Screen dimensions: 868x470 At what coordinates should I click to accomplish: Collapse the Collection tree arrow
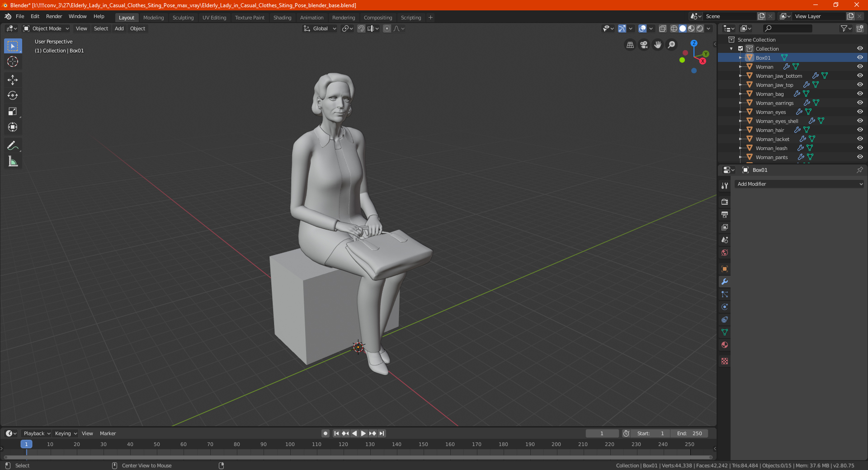coord(731,49)
